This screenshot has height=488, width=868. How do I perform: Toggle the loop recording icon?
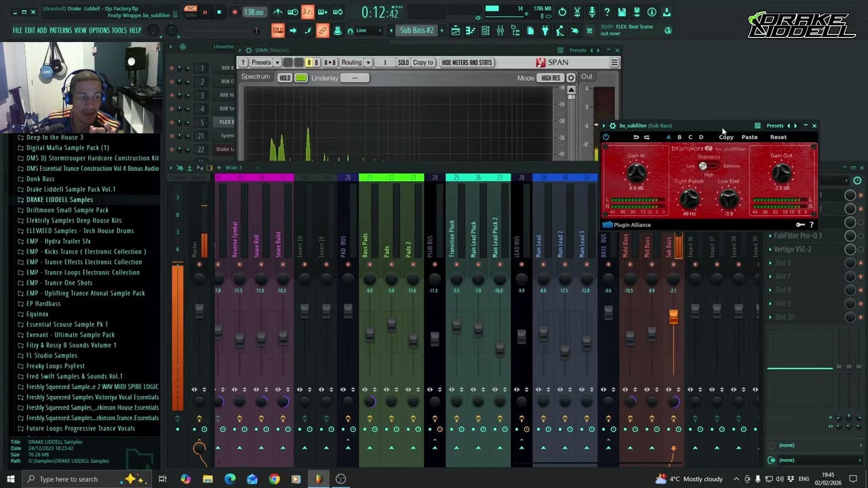[x=337, y=12]
